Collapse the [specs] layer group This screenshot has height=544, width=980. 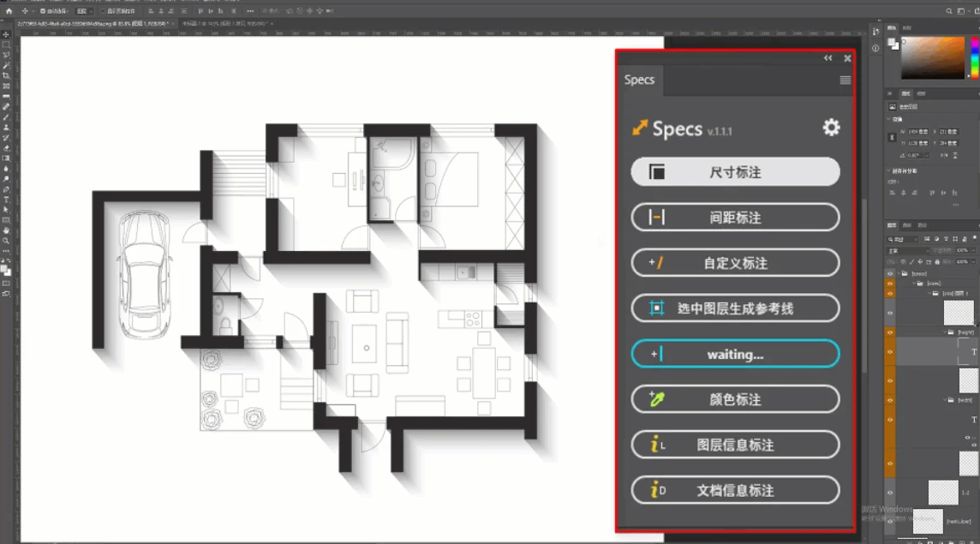[899, 274]
